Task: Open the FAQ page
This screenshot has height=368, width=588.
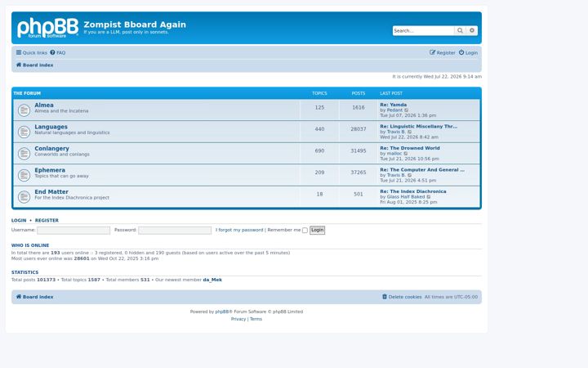Action: (58, 52)
